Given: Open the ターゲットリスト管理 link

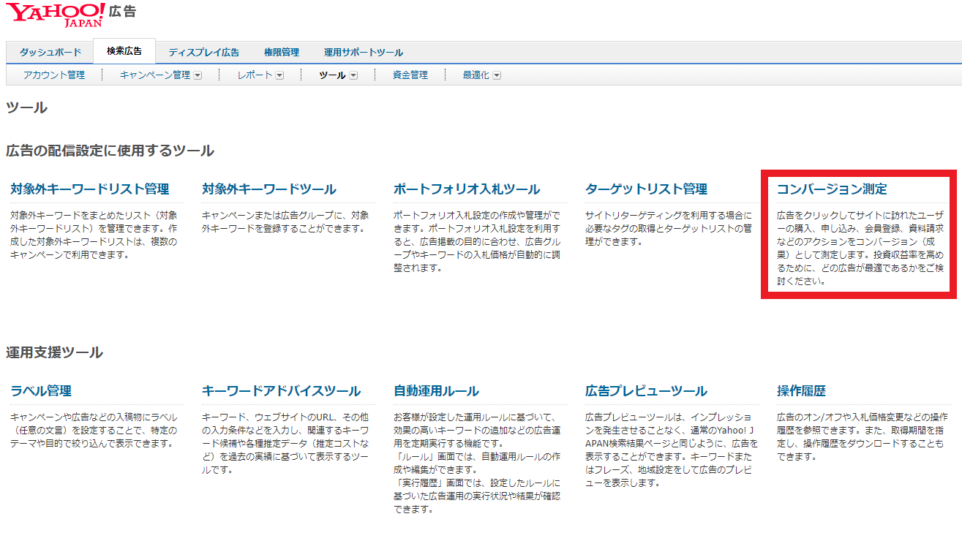Looking at the screenshot, I should click(x=646, y=189).
